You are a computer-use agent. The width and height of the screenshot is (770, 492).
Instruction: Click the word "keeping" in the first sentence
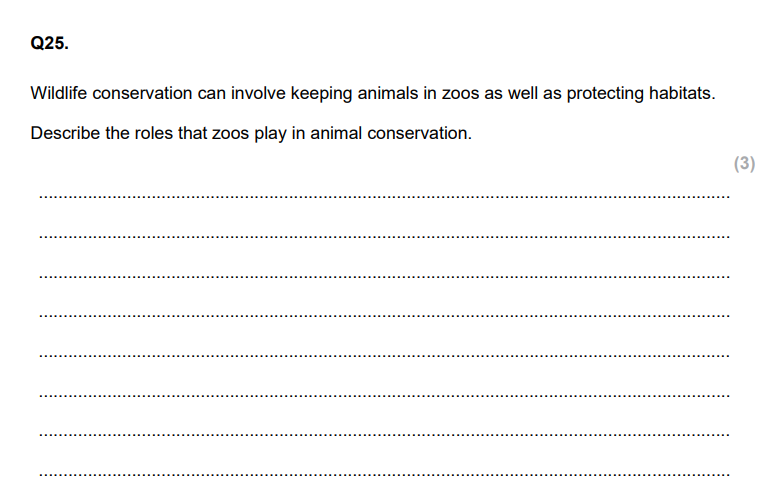321,94
